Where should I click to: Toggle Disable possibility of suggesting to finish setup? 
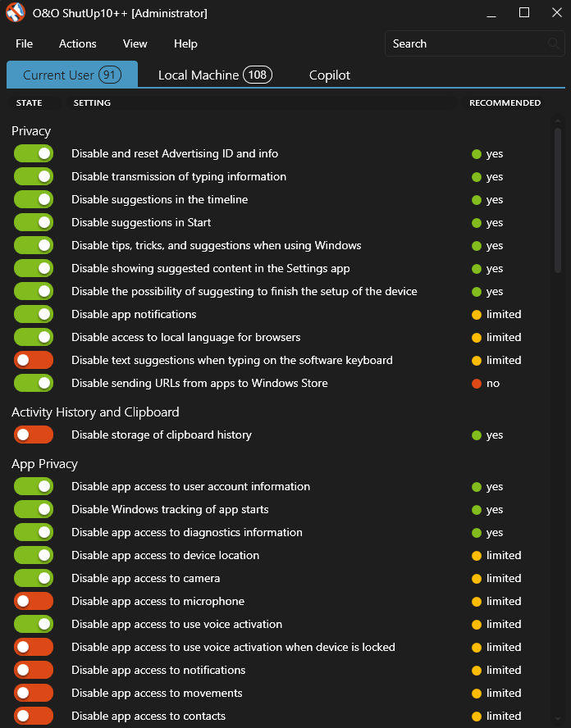(x=34, y=291)
